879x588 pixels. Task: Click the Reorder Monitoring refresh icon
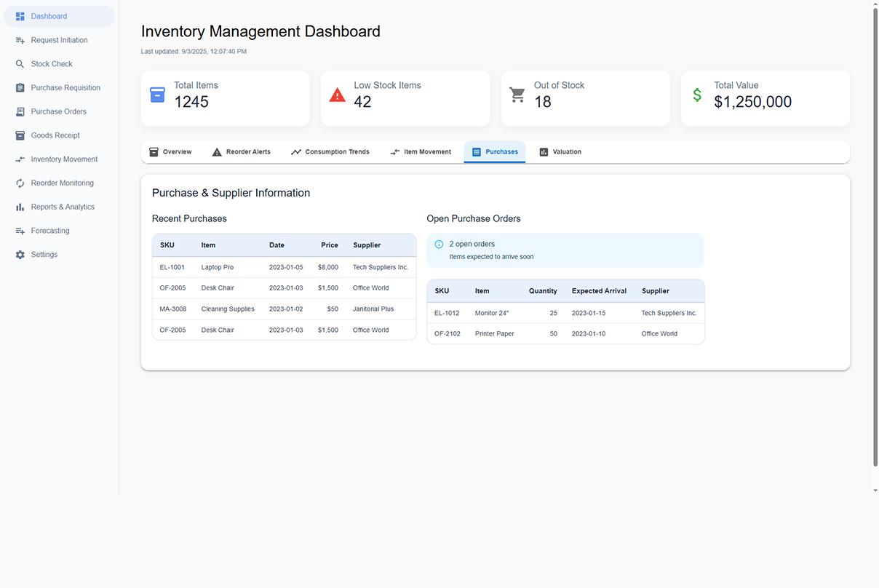click(20, 183)
